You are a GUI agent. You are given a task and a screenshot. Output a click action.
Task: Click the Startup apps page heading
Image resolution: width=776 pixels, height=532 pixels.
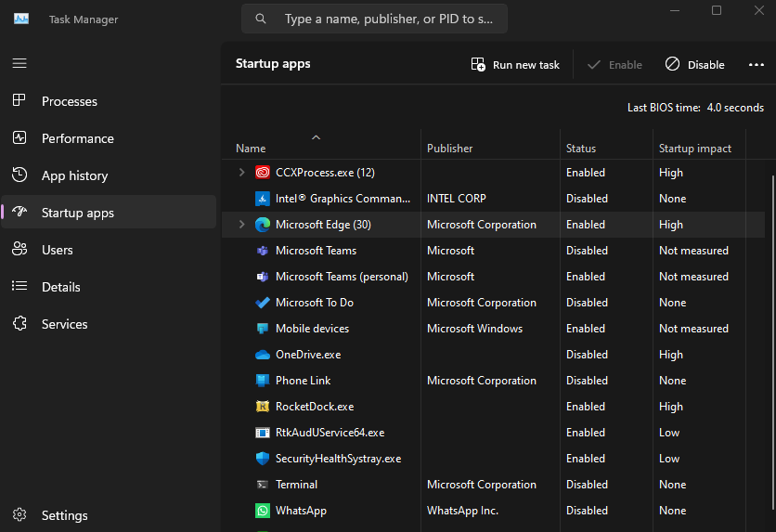pyautogui.click(x=273, y=63)
